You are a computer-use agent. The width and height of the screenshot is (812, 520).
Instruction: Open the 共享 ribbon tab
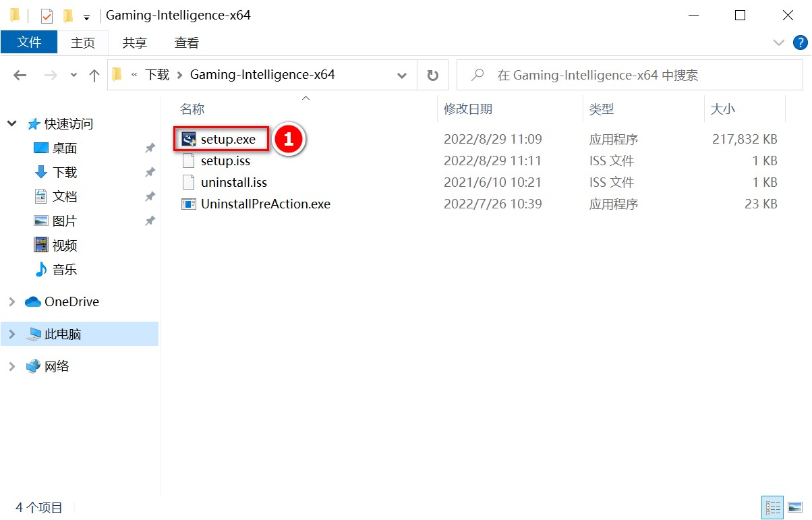pyautogui.click(x=134, y=42)
